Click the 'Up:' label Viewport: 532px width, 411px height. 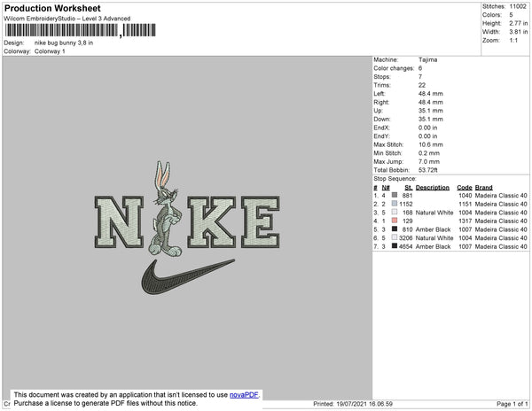point(378,111)
